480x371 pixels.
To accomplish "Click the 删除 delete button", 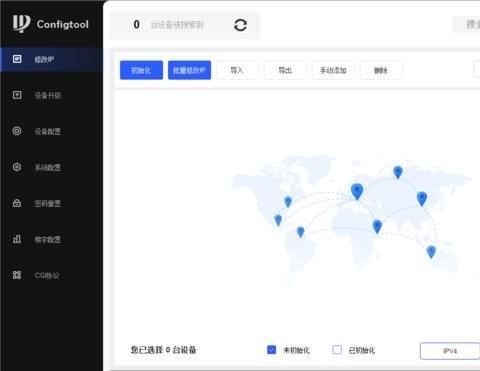I will pyautogui.click(x=381, y=70).
